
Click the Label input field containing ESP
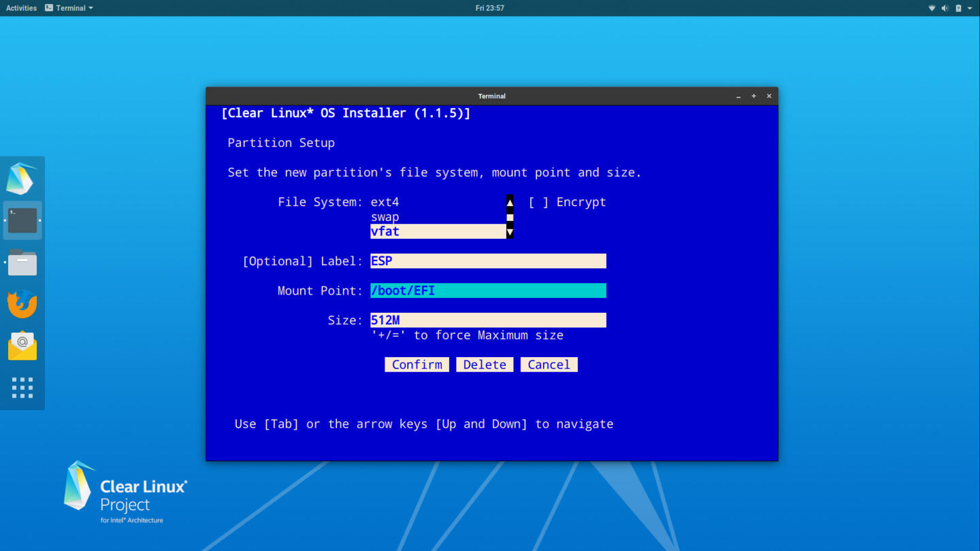(x=488, y=261)
